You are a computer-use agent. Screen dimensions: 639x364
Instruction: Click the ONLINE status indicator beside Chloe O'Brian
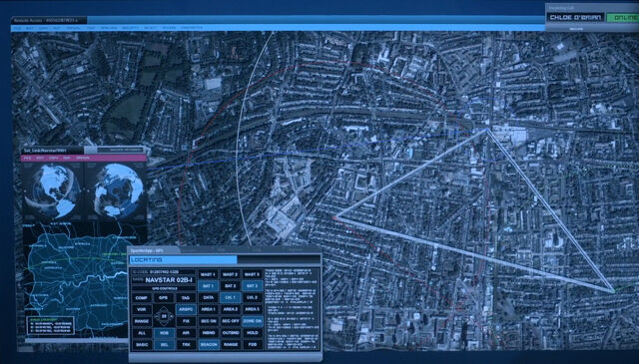click(623, 18)
